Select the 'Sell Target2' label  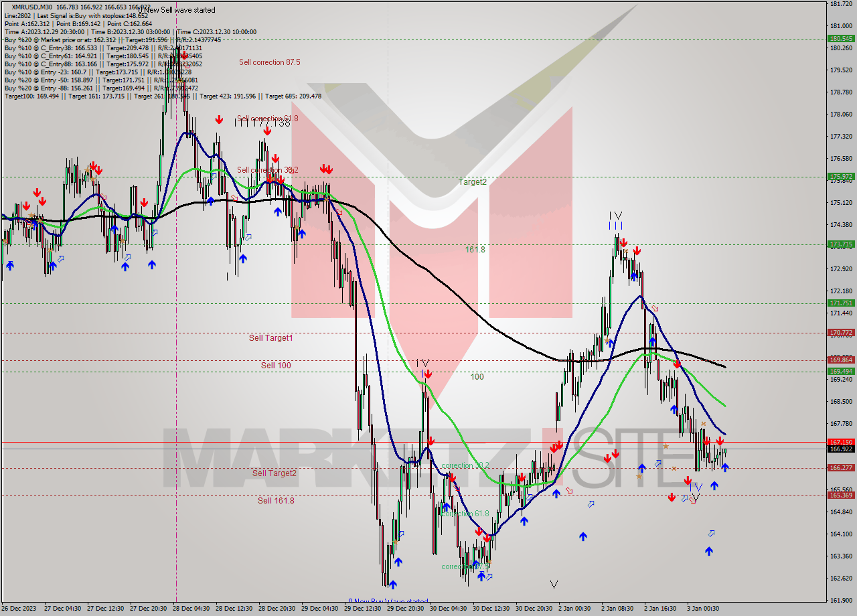[275, 473]
